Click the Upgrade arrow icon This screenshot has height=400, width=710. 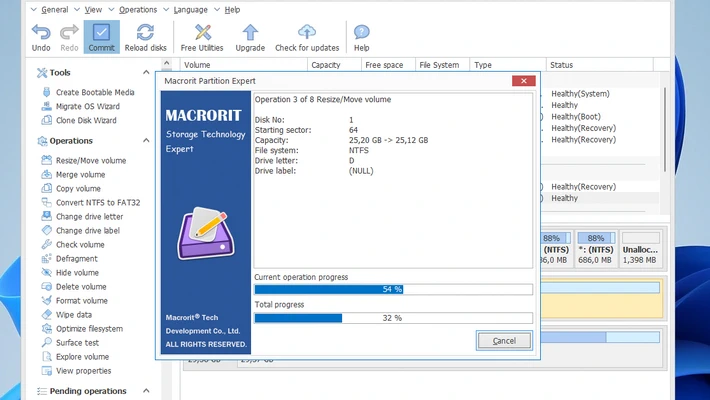point(250,33)
